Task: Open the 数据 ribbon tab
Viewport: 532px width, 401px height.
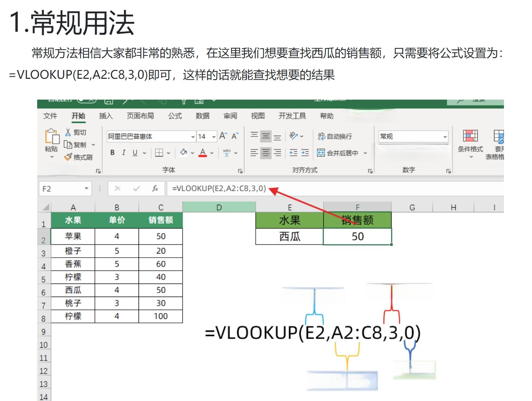Action: coord(202,116)
